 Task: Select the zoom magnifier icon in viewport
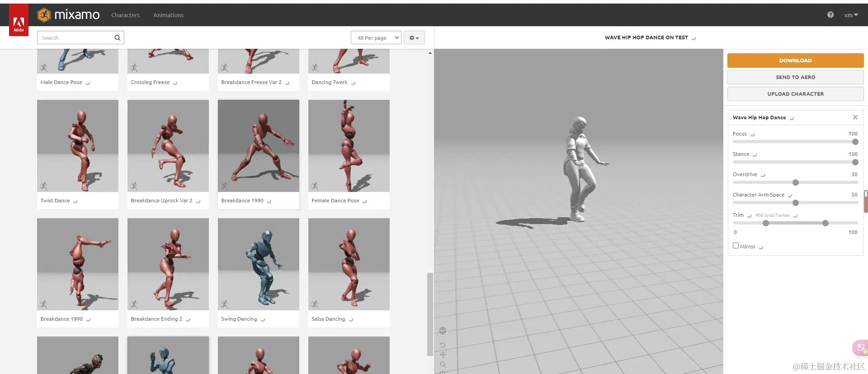tap(443, 364)
